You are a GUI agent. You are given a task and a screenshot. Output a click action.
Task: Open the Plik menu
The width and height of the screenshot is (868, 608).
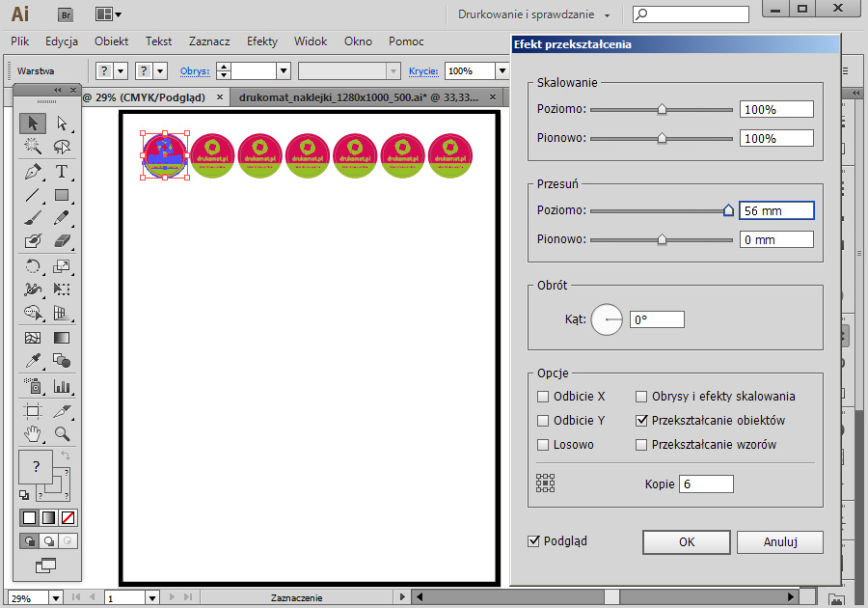pyautogui.click(x=20, y=41)
